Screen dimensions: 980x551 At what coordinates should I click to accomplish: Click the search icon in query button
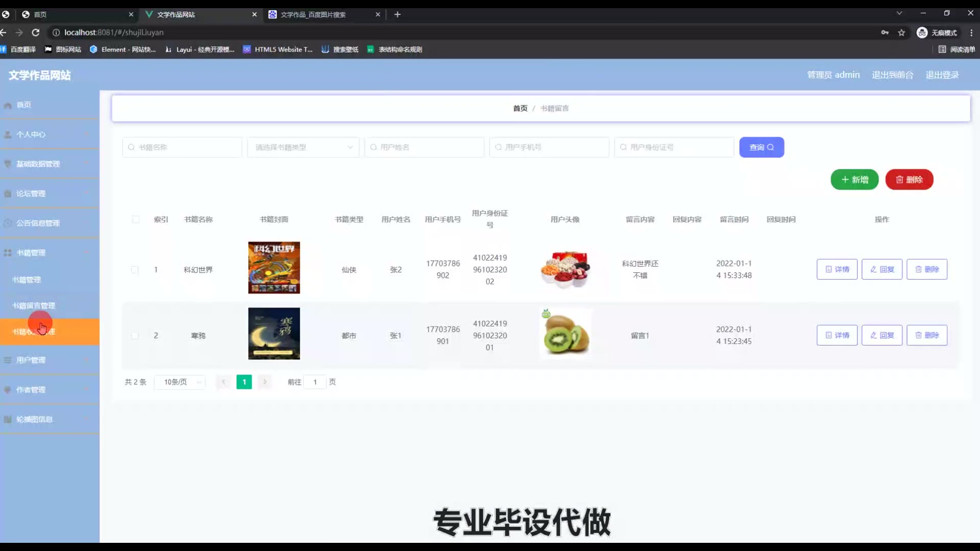click(x=771, y=147)
